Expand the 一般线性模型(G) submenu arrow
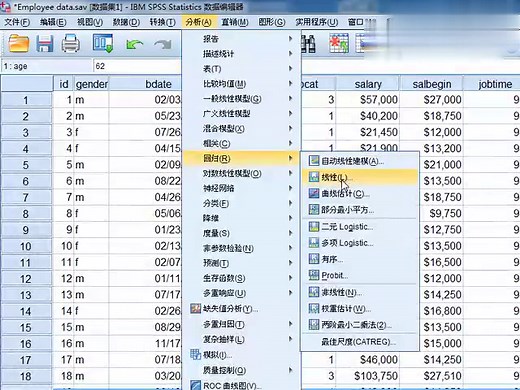 click(x=291, y=99)
